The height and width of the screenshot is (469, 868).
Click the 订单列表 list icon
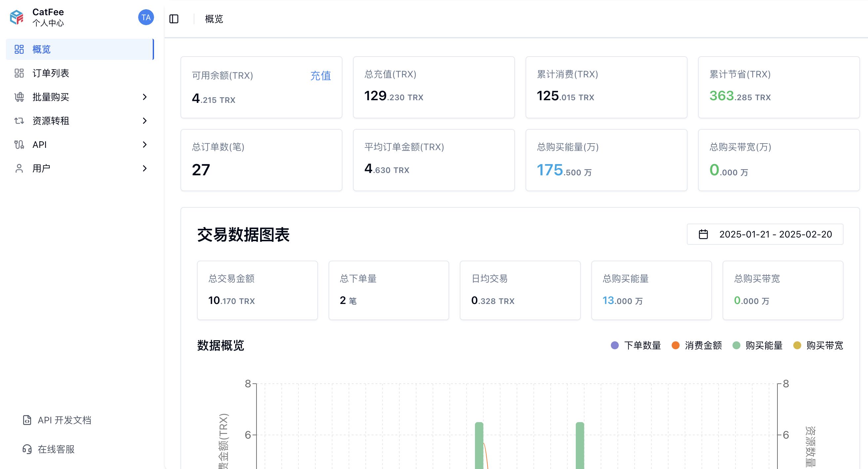pos(19,73)
